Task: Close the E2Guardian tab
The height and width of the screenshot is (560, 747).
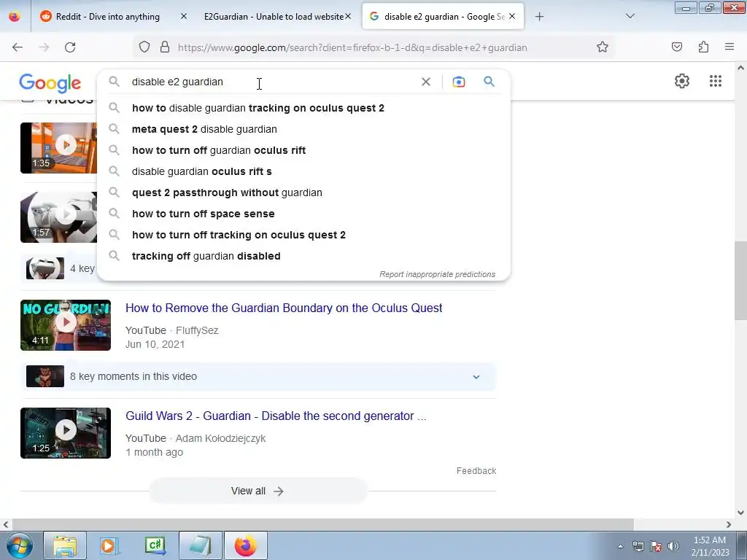Action: click(x=348, y=17)
